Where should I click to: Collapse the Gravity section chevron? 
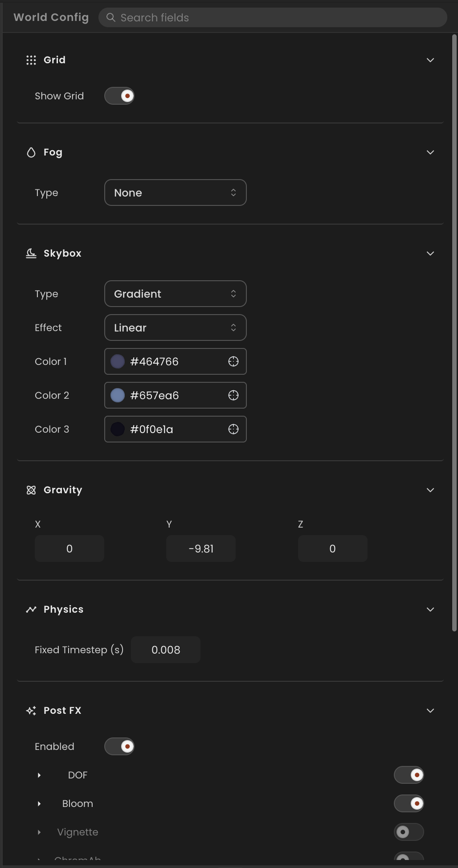tap(430, 490)
